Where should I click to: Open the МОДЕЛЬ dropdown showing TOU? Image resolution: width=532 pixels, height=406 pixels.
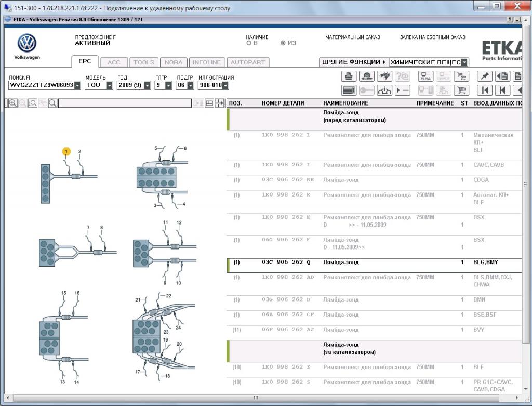tap(109, 85)
